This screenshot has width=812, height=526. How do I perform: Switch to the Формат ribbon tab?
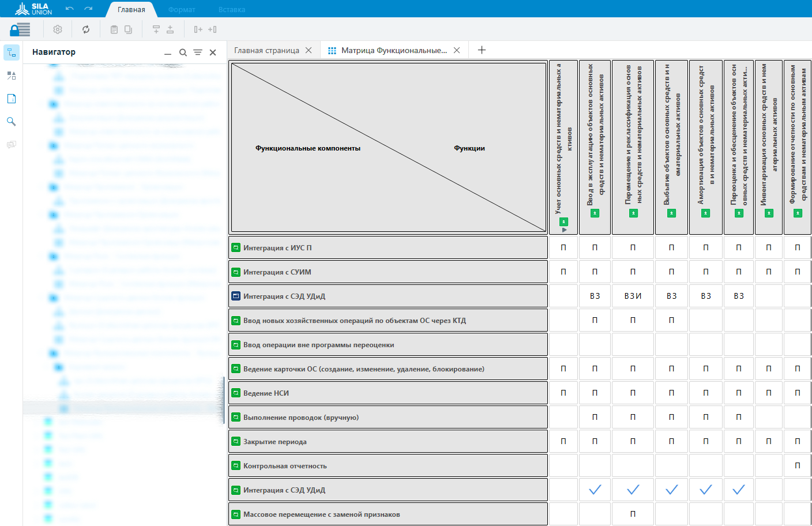tap(182, 10)
